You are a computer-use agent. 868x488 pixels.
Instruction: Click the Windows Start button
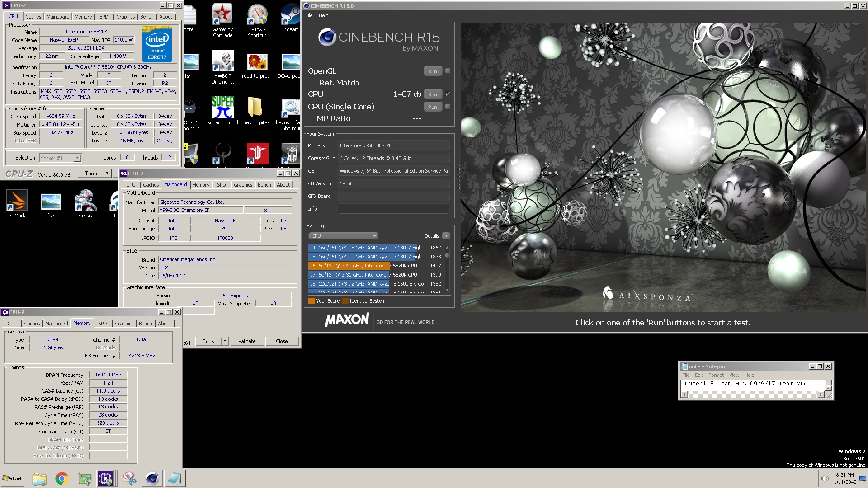pos(12,479)
